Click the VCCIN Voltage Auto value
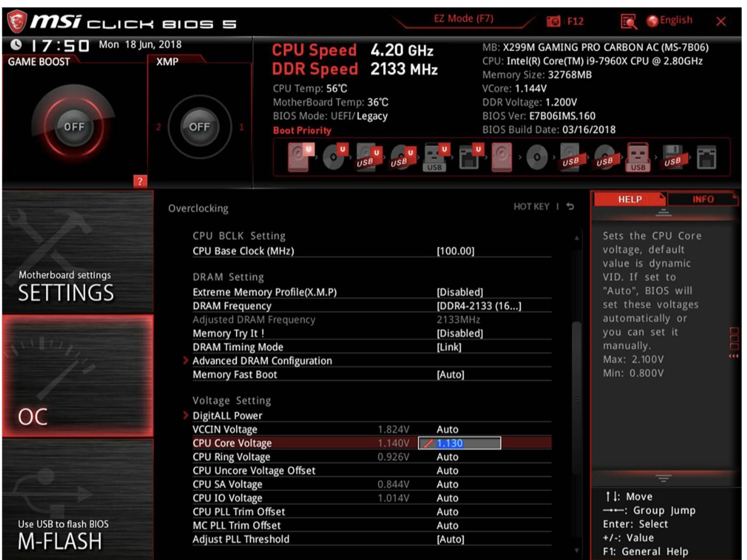The height and width of the screenshot is (560, 747). click(x=447, y=429)
